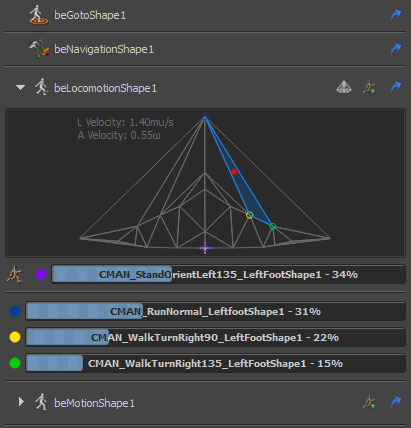
Task: Click the red velocity point in the graph
Action: 234,172
